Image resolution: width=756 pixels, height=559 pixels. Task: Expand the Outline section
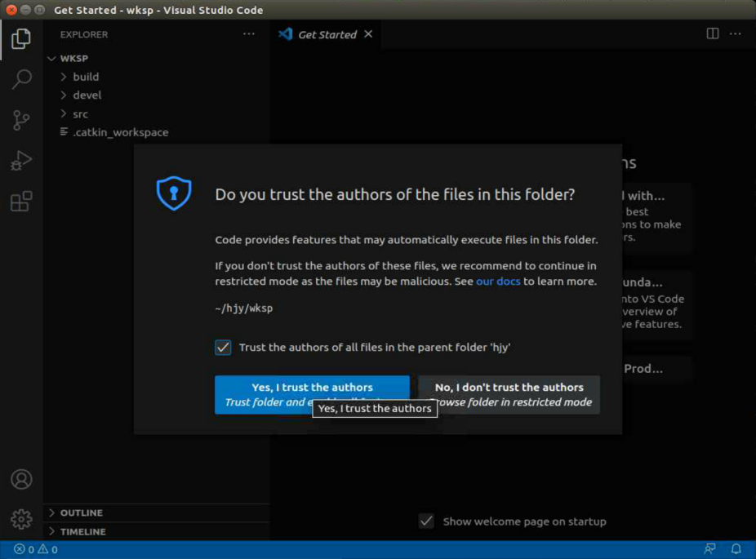[x=51, y=512]
